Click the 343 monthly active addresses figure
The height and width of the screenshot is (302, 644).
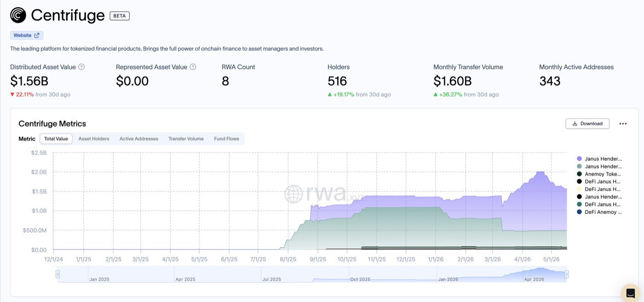[x=550, y=81]
